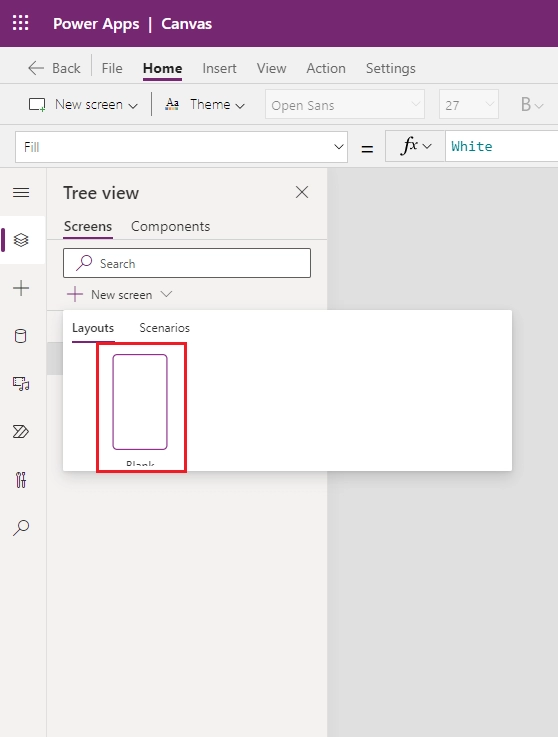Open the Action tab

point(326,68)
